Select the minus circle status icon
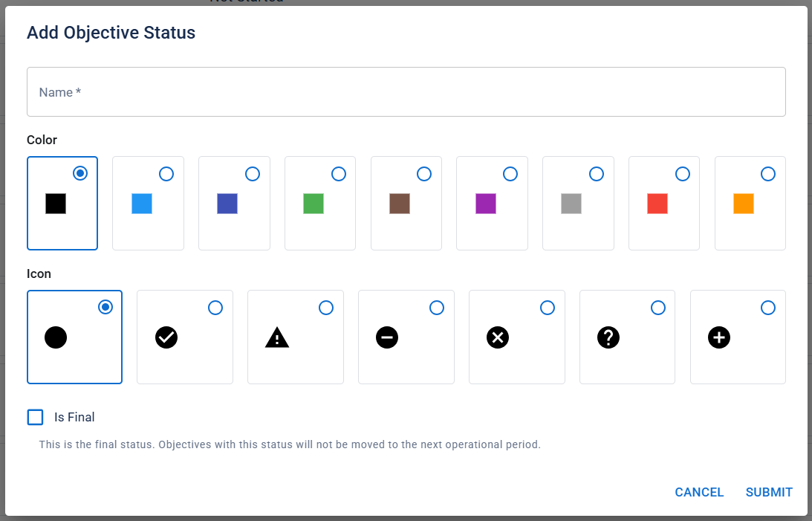 pos(387,337)
